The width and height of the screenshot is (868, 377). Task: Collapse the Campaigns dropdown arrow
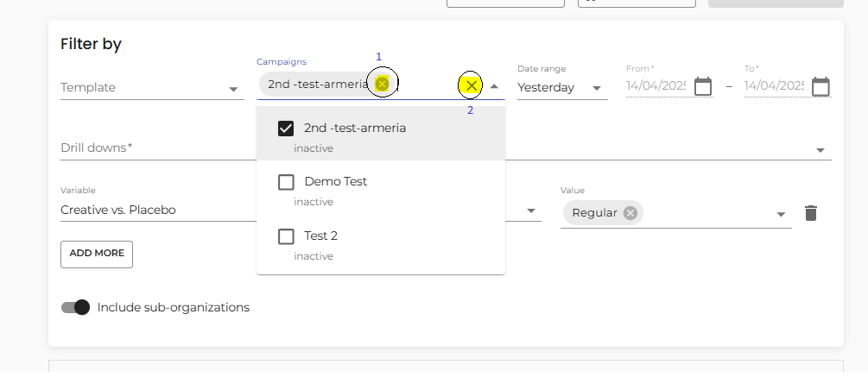494,86
